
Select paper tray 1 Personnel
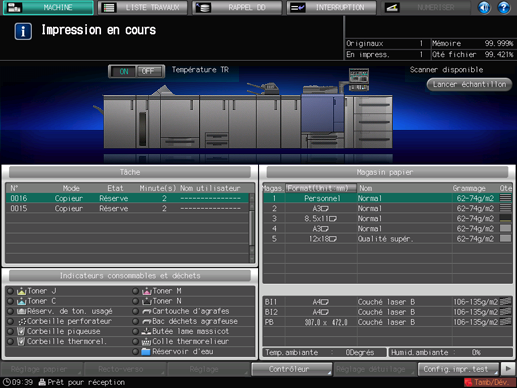387,198
